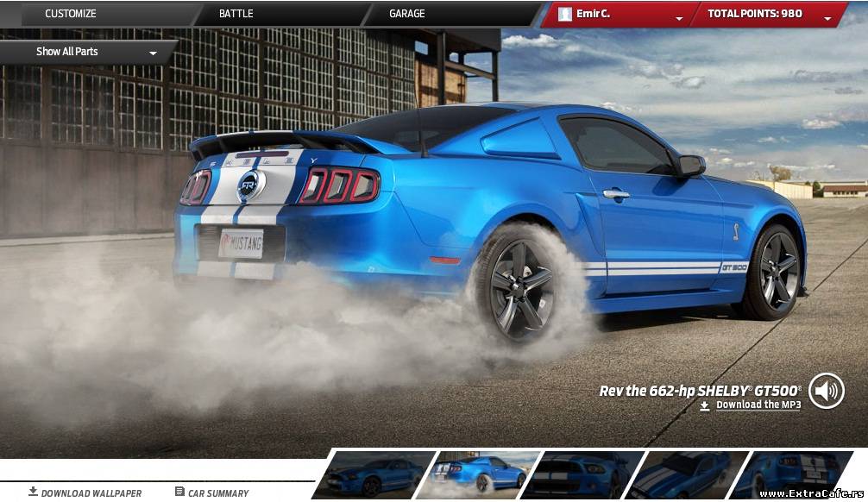Open CAR SUMMARY
Image resolution: width=868 pixels, height=502 pixels.
218,493
